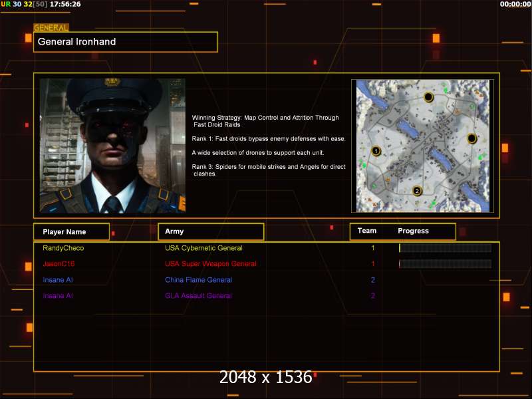The width and height of the screenshot is (532, 399).
Task: Select start position marker 2 on map
Action: [417, 191]
